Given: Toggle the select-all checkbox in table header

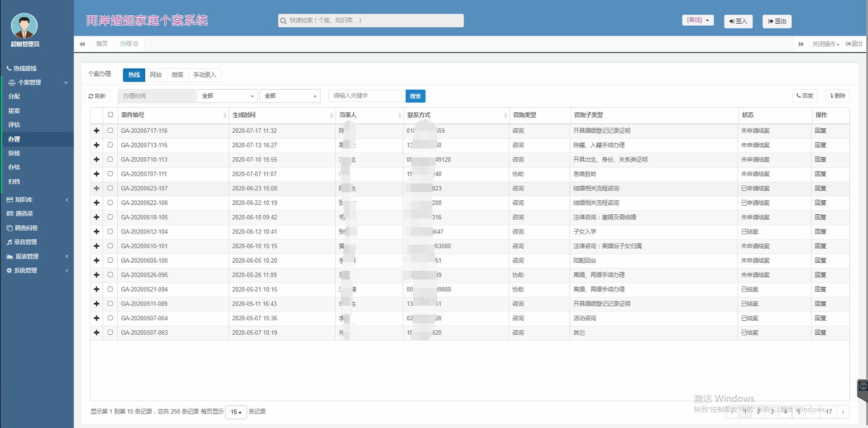Looking at the screenshot, I should 111,115.
